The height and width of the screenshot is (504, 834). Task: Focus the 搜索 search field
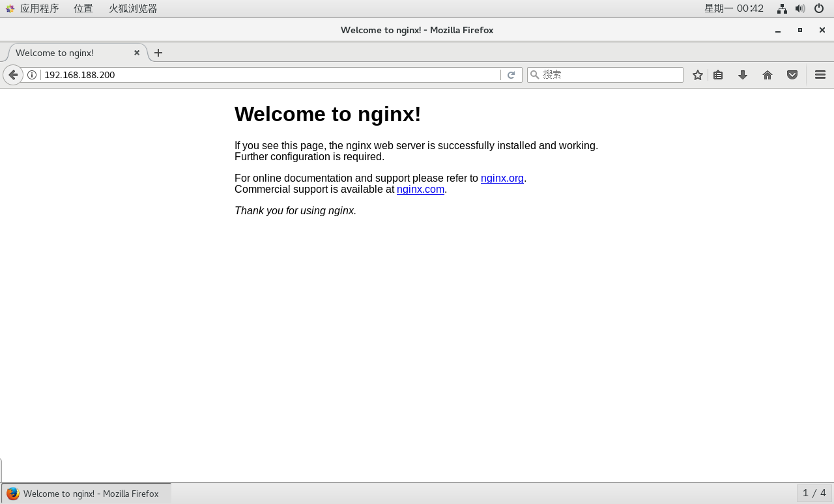coord(605,75)
